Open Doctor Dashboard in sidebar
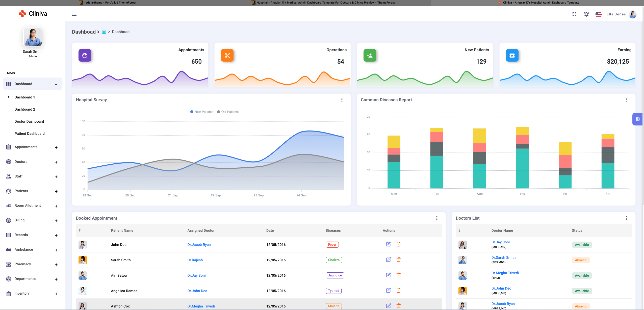The image size is (644, 310). pos(29,121)
